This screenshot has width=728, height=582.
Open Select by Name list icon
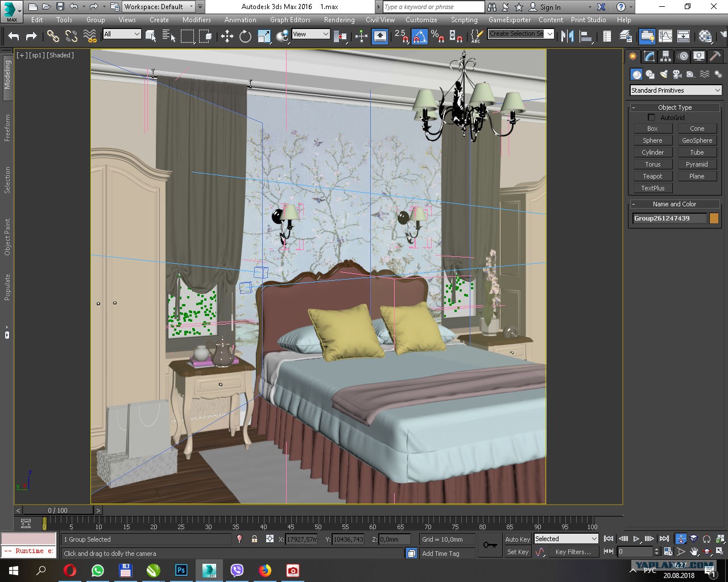[169, 36]
